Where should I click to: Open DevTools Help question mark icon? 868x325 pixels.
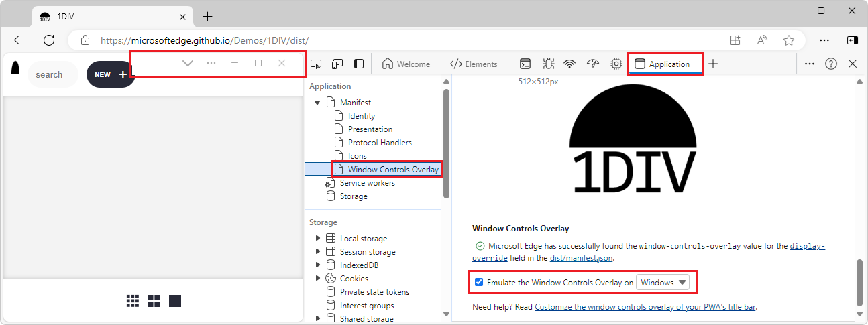click(831, 64)
